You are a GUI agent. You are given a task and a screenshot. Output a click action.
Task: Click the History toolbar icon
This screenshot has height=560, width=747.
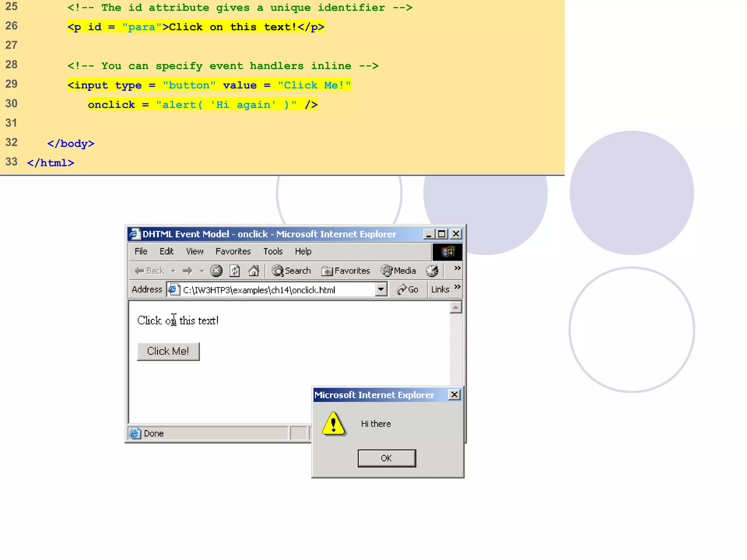click(432, 271)
